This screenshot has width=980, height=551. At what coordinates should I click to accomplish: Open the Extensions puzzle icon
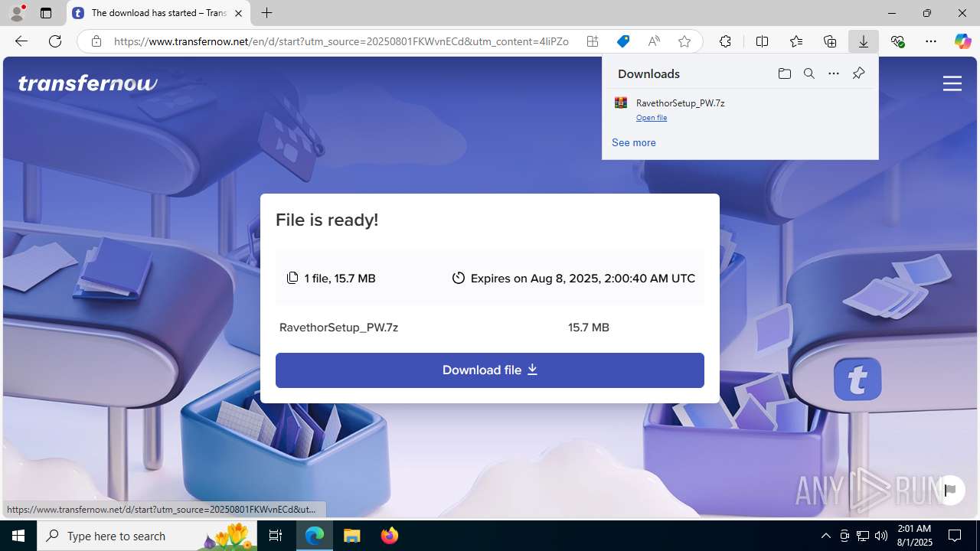pyautogui.click(x=725, y=41)
